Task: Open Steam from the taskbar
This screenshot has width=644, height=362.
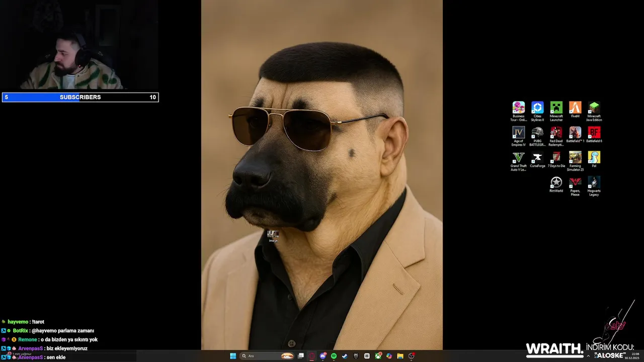Action: [x=345, y=356]
